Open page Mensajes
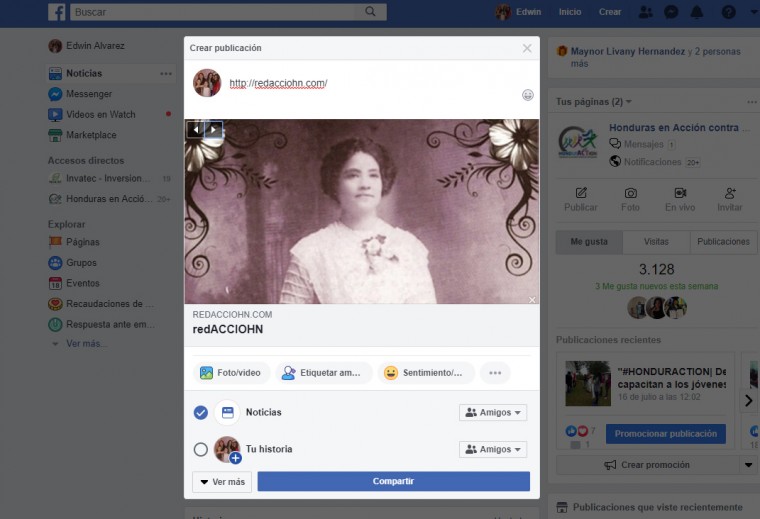 coord(643,144)
